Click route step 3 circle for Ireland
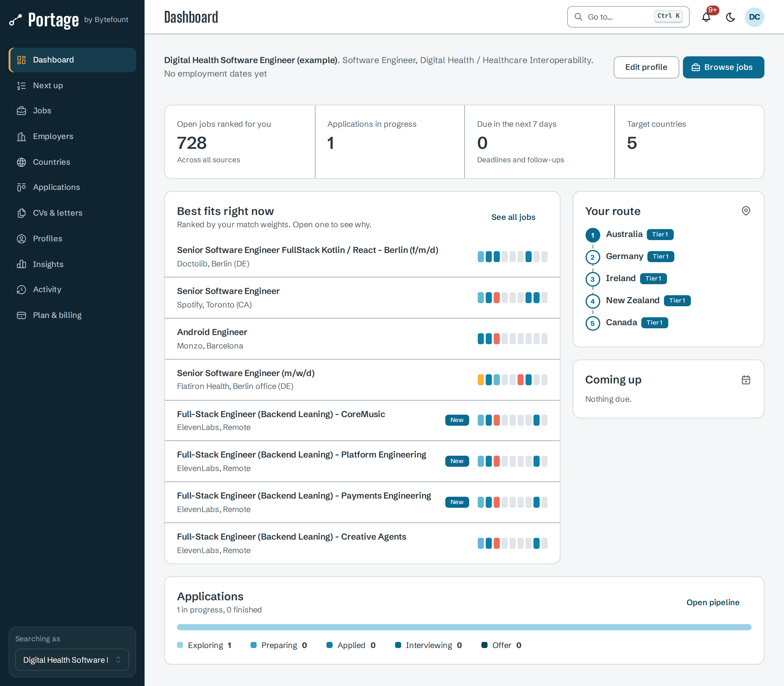Viewport: 784px width, 686px height. click(593, 279)
